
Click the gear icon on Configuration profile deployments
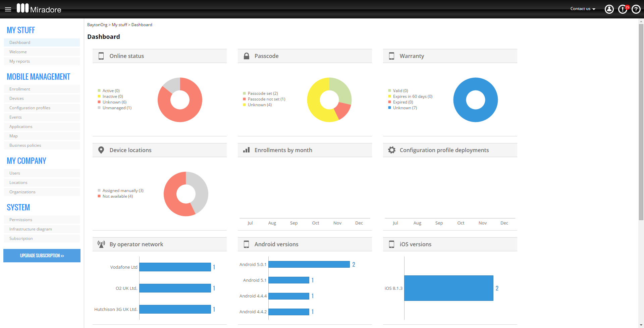pos(392,150)
